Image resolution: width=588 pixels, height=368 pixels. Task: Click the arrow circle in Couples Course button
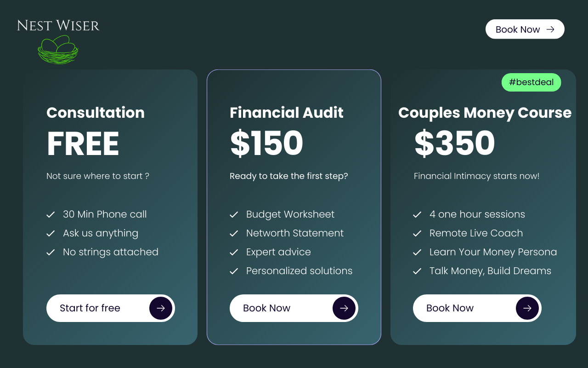(527, 308)
